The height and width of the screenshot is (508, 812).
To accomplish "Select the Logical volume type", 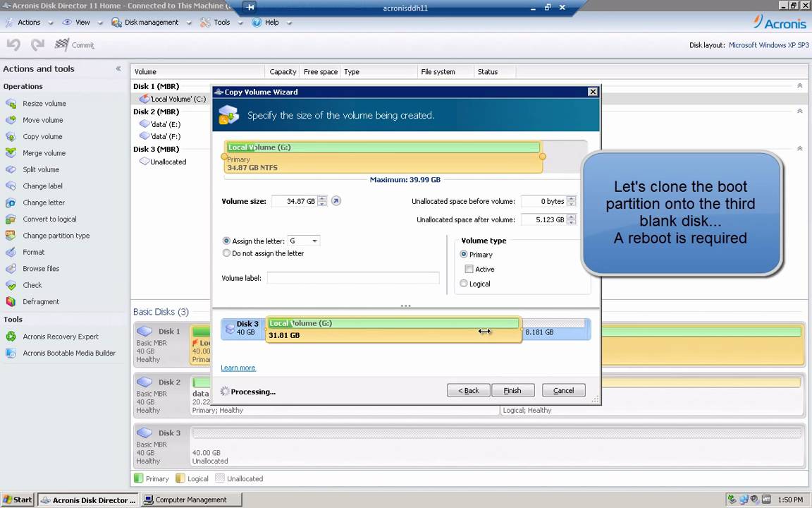I will coord(464,284).
